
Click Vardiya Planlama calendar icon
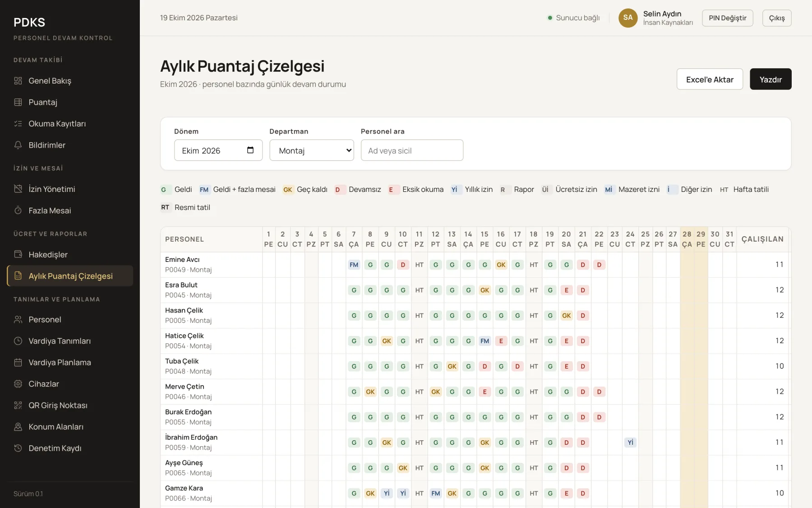18,362
